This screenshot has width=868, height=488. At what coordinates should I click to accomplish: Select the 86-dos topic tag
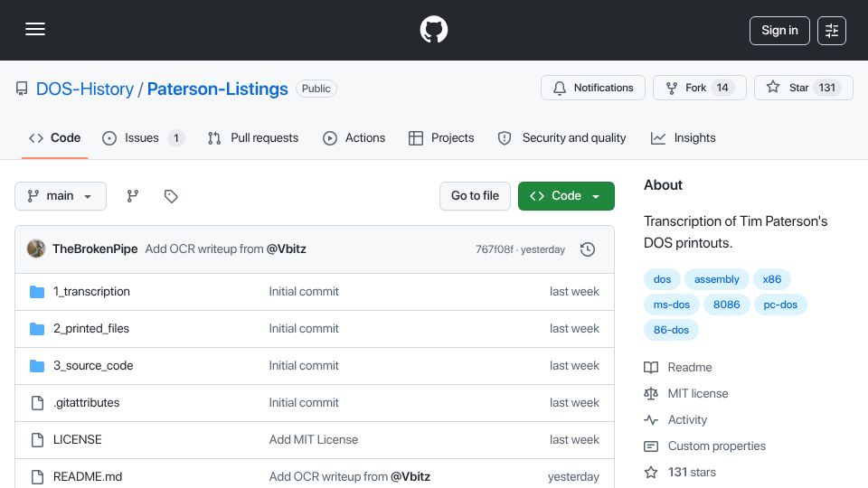[x=672, y=331]
